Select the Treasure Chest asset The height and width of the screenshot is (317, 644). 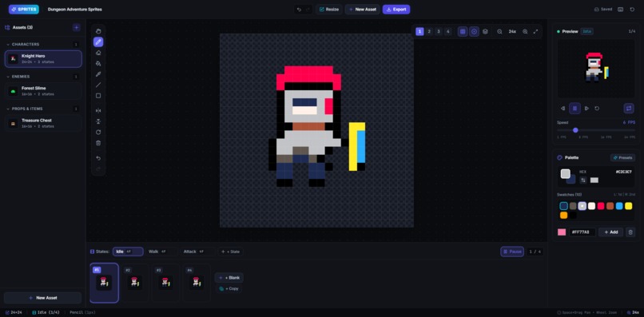[43, 123]
